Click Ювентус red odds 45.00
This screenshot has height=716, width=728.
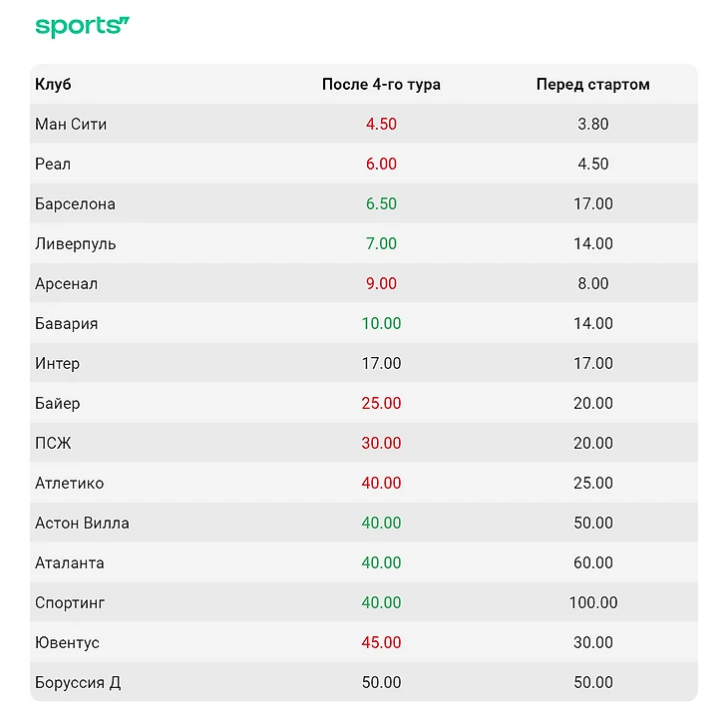[x=381, y=643]
